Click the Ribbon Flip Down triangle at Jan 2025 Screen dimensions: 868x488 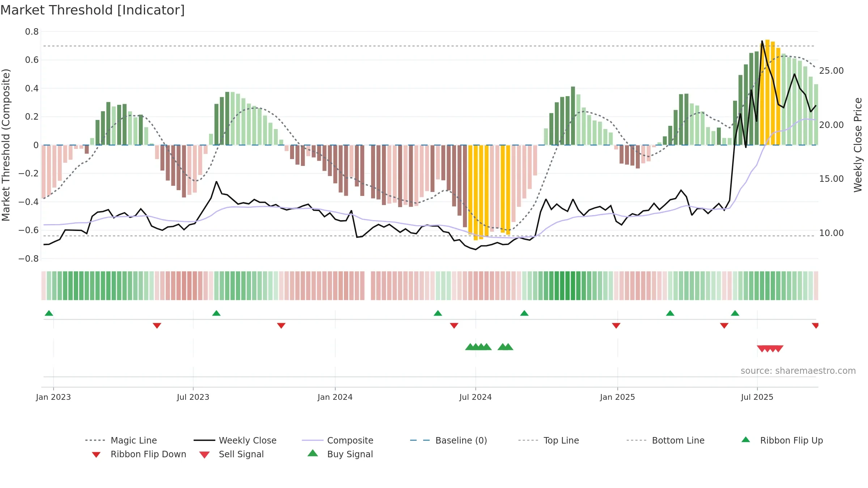[x=616, y=326]
